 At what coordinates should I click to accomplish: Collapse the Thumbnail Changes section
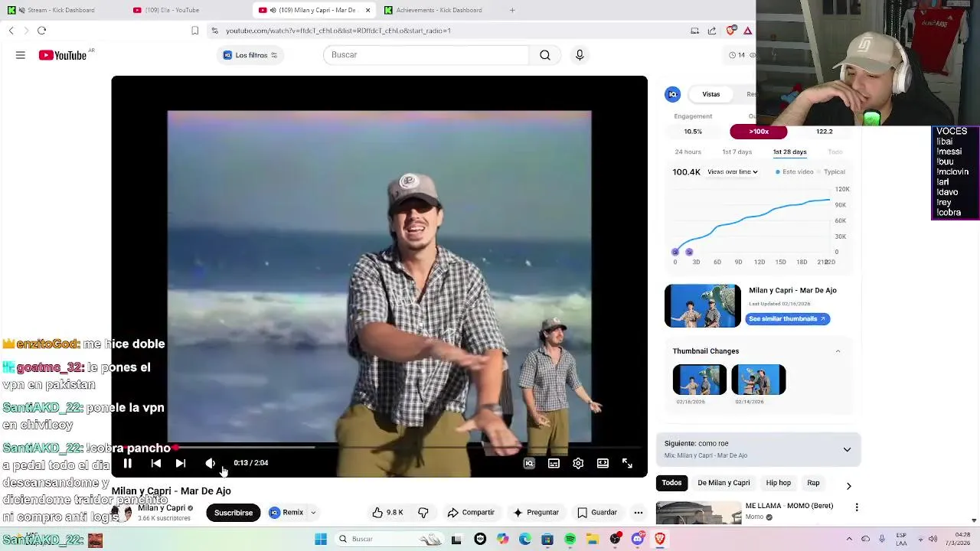pyautogui.click(x=838, y=351)
